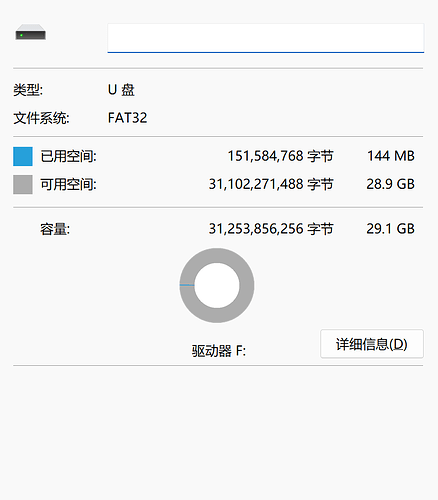Click the disk usage donut chart
Image resolution: width=438 pixels, height=500 pixels.
[x=217, y=285]
